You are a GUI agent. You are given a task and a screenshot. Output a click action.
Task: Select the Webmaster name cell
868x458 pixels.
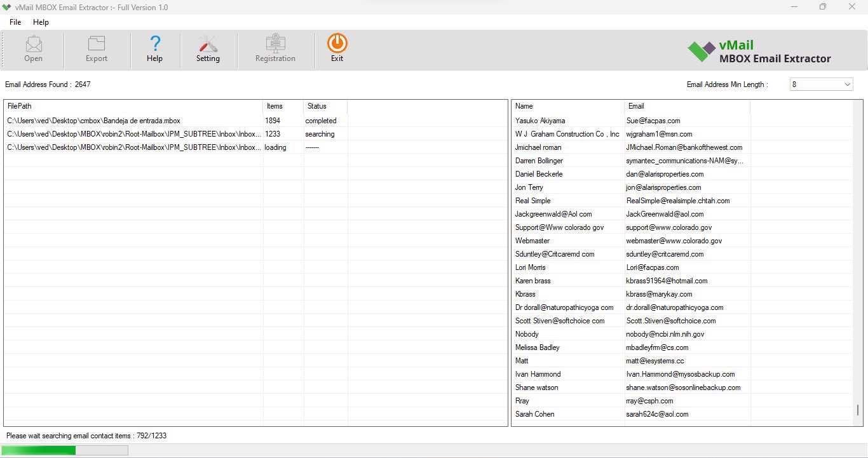[532, 241]
